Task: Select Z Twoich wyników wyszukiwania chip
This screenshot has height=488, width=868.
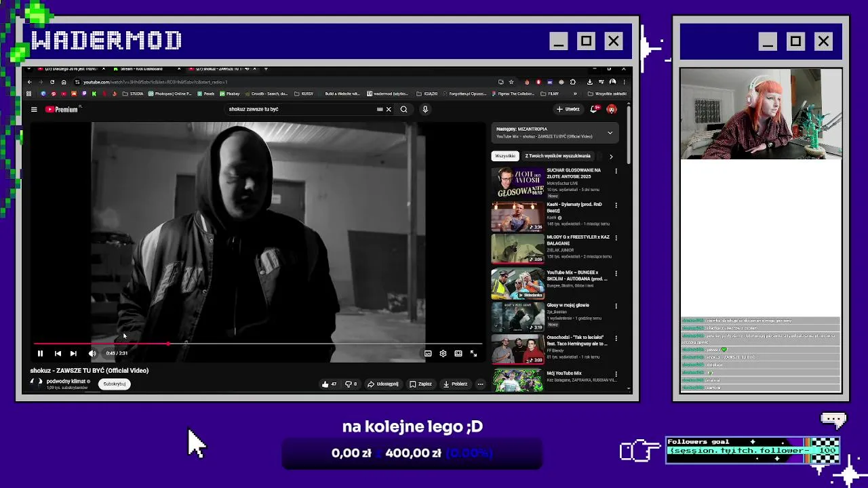Action: click(x=557, y=156)
